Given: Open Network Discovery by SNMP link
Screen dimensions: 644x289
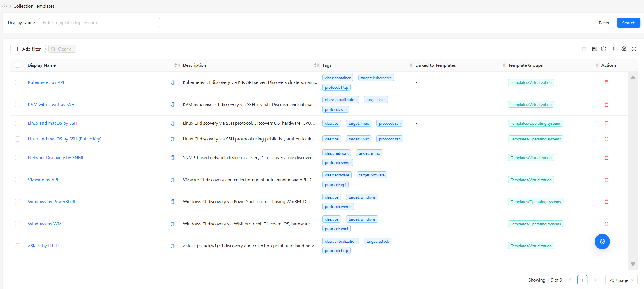Looking at the screenshot, I should tap(56, 158).
